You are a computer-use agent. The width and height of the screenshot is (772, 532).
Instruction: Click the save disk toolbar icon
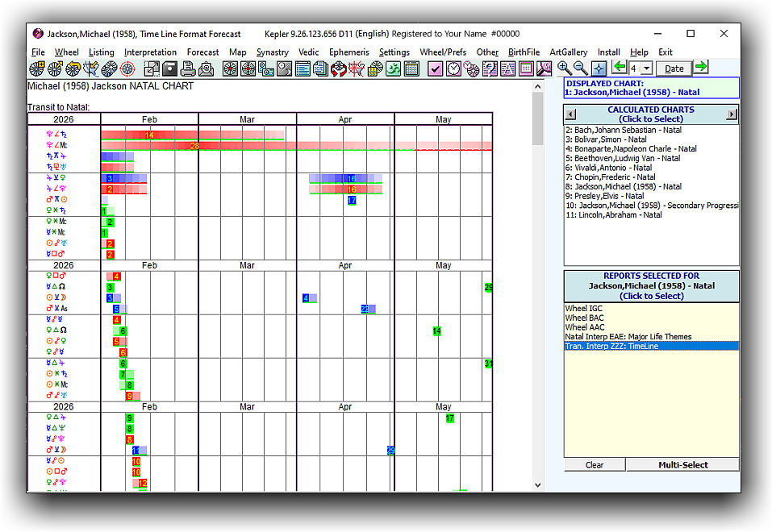click(x=171, y=69)
